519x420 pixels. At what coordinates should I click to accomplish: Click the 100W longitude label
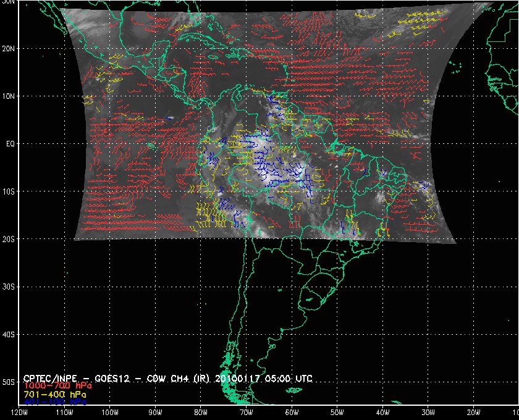[109, 413]
